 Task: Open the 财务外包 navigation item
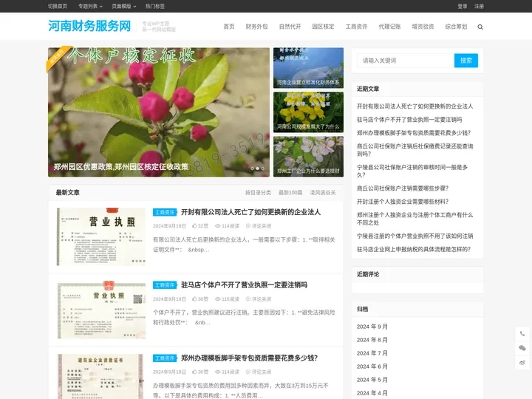click(x=257, y=27)
